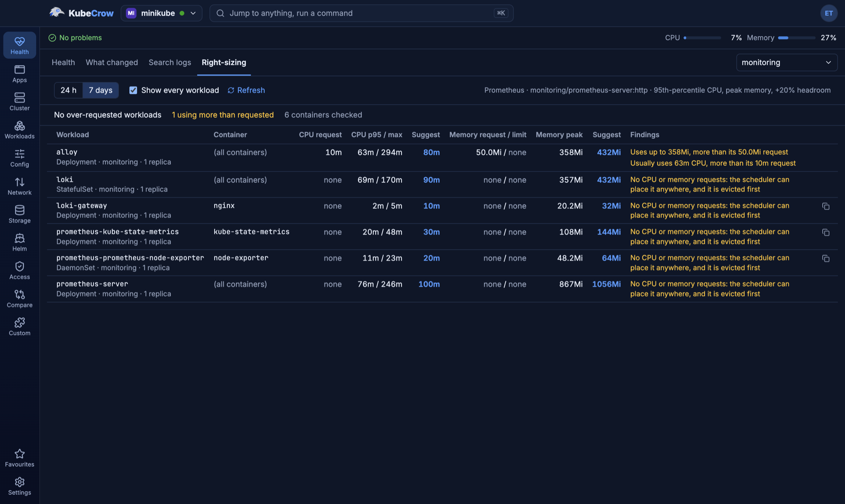
Task: Select the prometheus-server workload name
Action: [x=92, y=284]
